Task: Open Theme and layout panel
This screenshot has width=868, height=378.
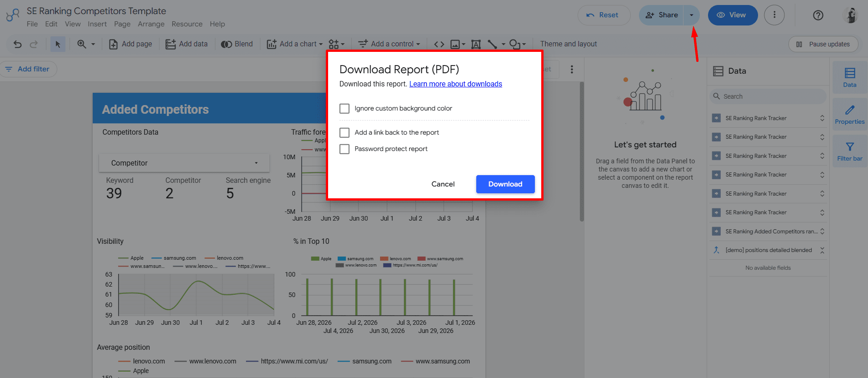Action: (569, 44)
